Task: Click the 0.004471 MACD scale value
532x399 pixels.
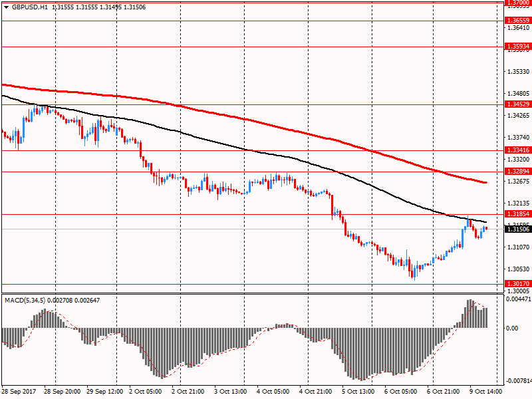Action: pyautogui.click(x=519, y=299)
